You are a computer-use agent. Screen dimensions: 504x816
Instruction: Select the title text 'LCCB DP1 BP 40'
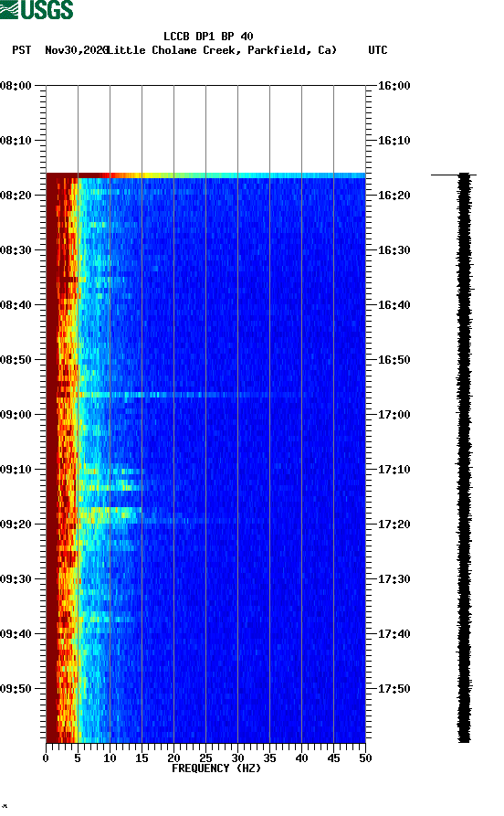(x=208, y=37)
